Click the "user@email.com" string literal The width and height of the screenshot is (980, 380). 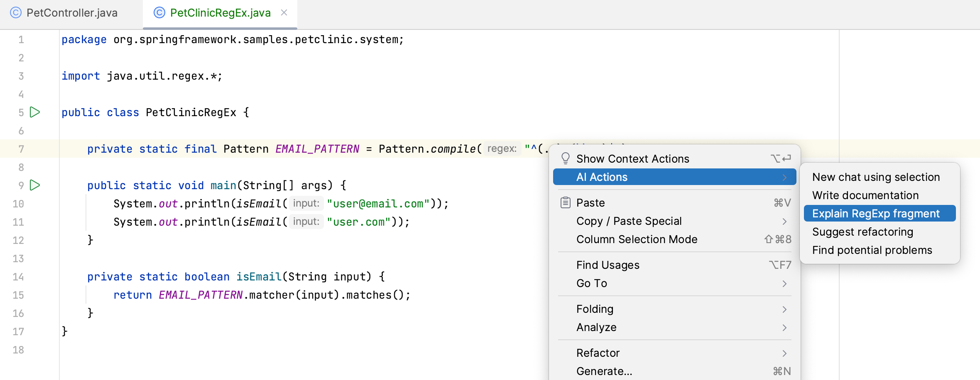(378, 203)
